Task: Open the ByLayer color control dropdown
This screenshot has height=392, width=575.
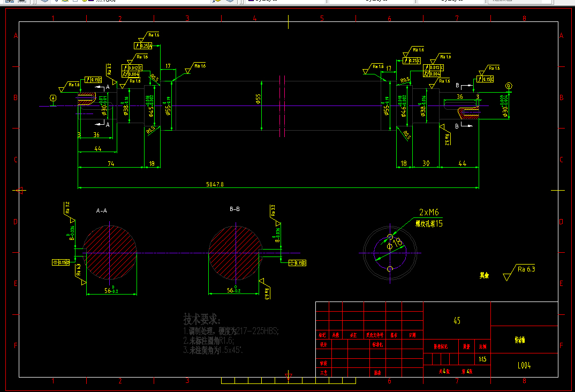Action: click(x=285, y=1)
